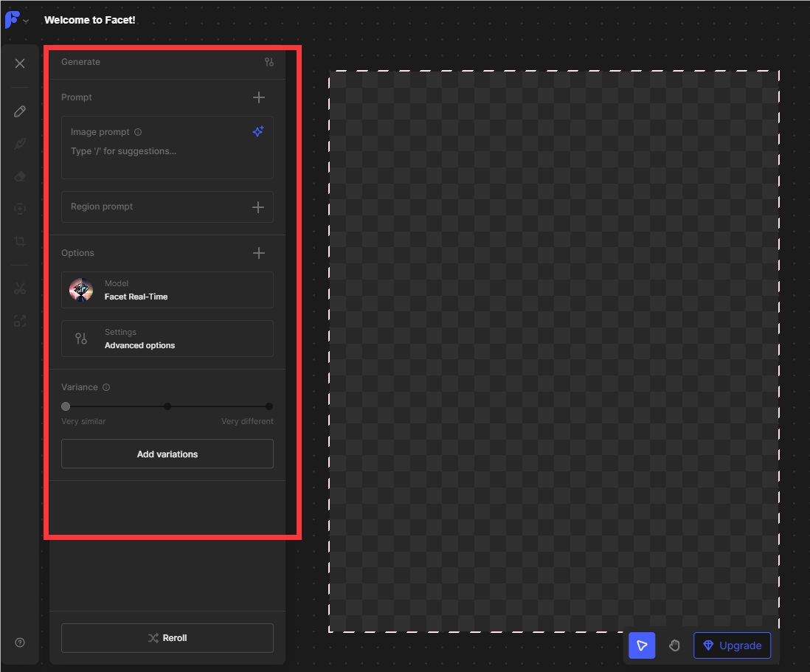Expand the Prompt section plus button
The height and width of the screenshot is (672, 810).
[259, 97]
